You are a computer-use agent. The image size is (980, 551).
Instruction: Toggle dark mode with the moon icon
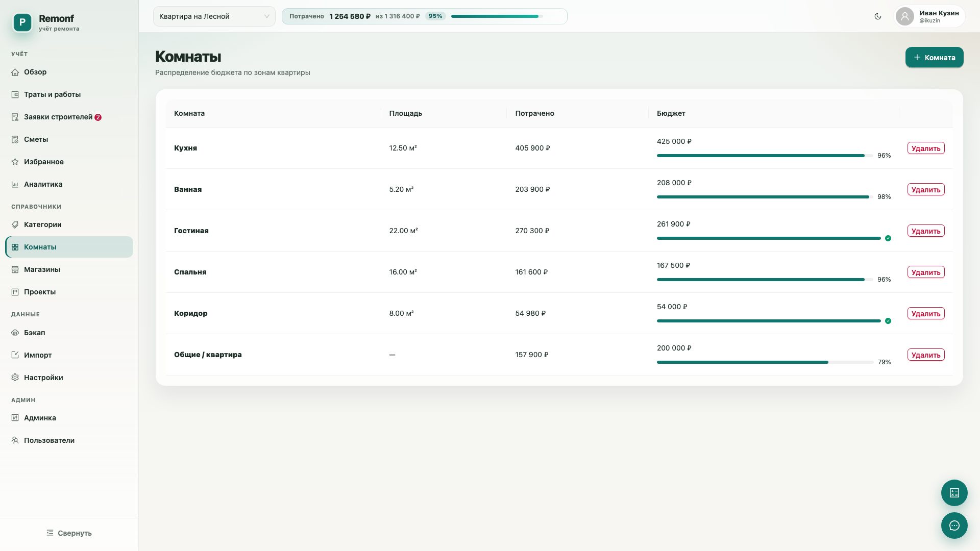878,16
